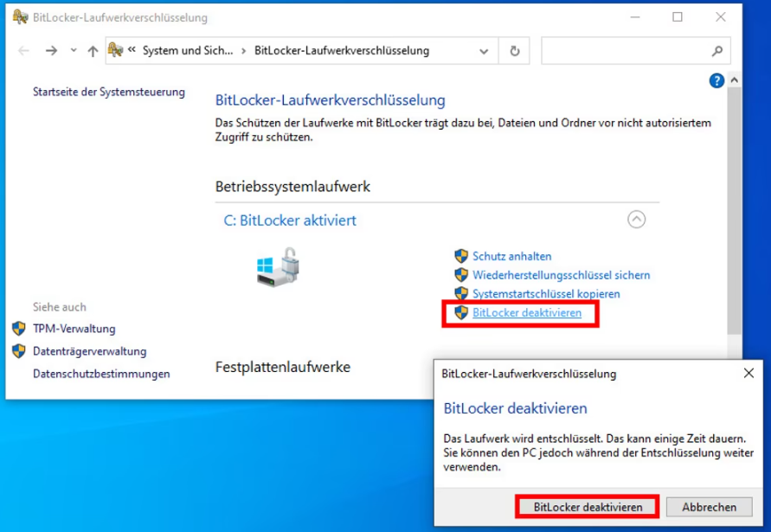Click shield icon beside 'Schutz anhalten'
The width and height of the screenshot is (771, 532).
461,256
